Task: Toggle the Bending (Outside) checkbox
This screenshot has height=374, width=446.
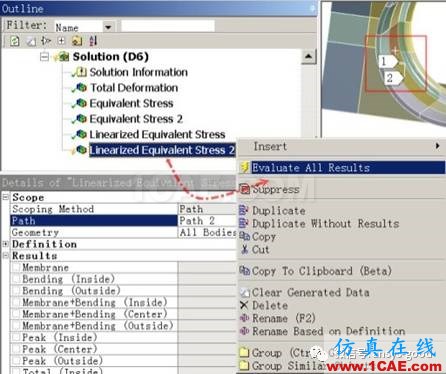Action: [x=16, y=291]
